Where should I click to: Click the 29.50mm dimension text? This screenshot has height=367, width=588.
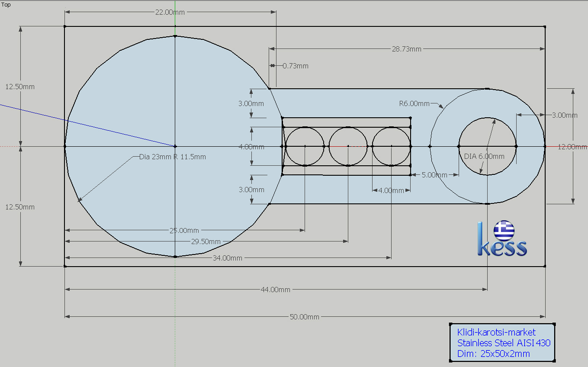pyautogui.click(x=206, y=241)
